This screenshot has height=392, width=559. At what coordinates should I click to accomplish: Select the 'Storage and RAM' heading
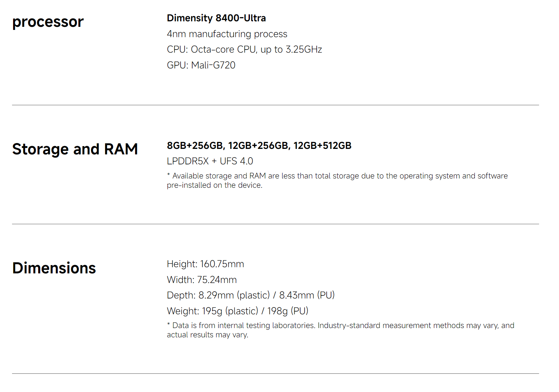click(x=75, y=149)
